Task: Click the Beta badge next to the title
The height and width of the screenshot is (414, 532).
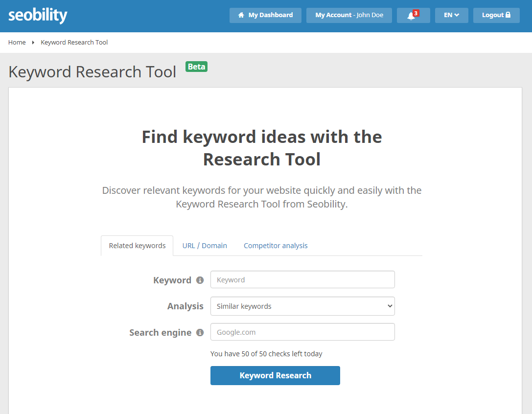Action: (x=196, y=67)
